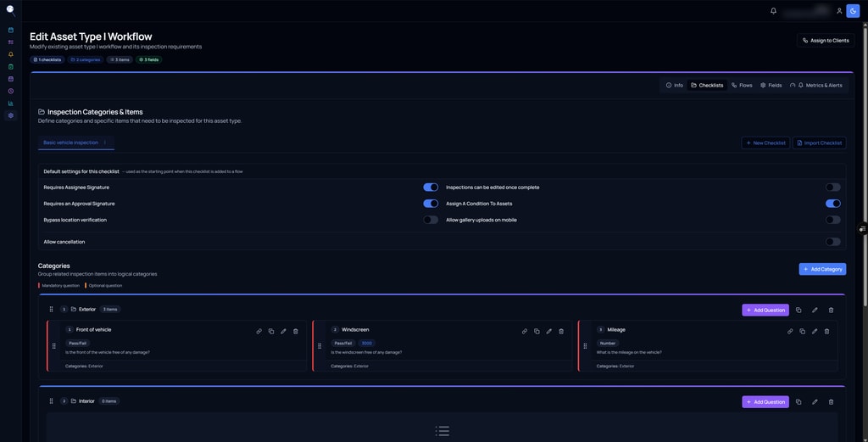Grab the drag handle of Exterior category
Image resolution: width=868 pixels, height=442 pixels.
pos(52,309)
